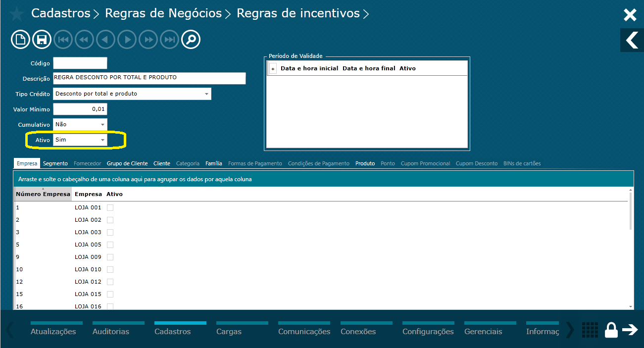Viewport: 644px width, 348px height.
Task: Enable the Ativo checkbox for LOJA 001
Action: pos(110,207)
